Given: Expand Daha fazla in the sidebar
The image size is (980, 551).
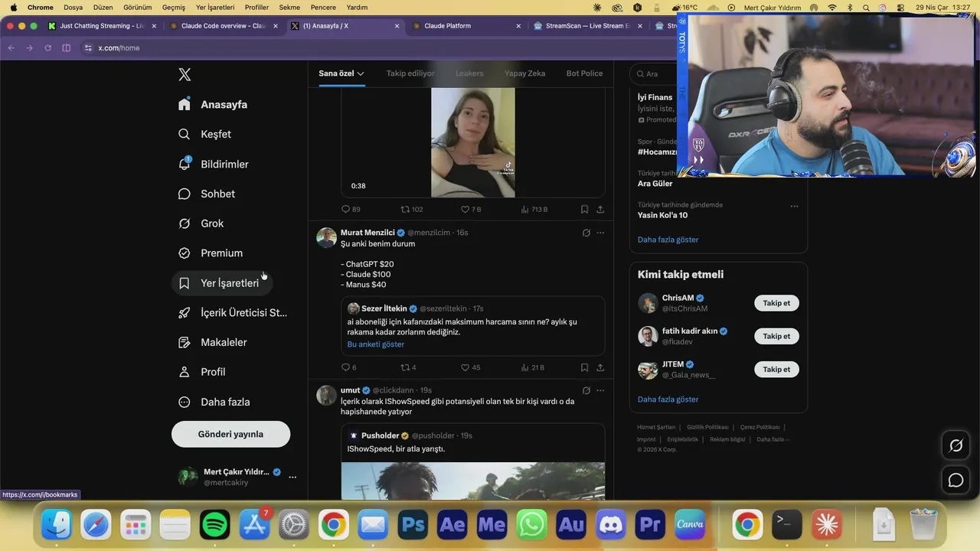Looking at the screenshot, I should 214,402.
